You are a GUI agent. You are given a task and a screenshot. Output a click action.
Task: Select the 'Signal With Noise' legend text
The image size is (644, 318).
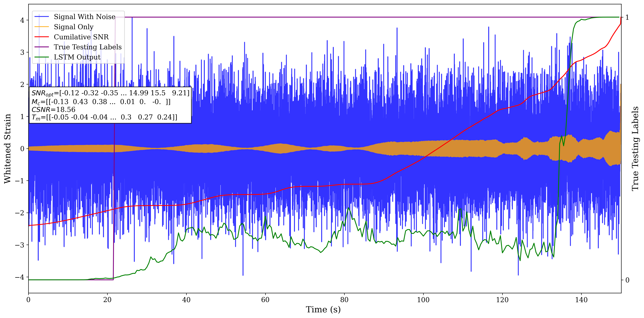pyautogui.click(x=84, y=17)
